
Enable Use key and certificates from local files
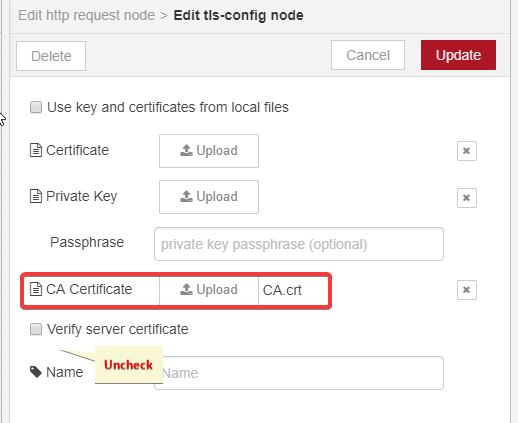point(36,107)
